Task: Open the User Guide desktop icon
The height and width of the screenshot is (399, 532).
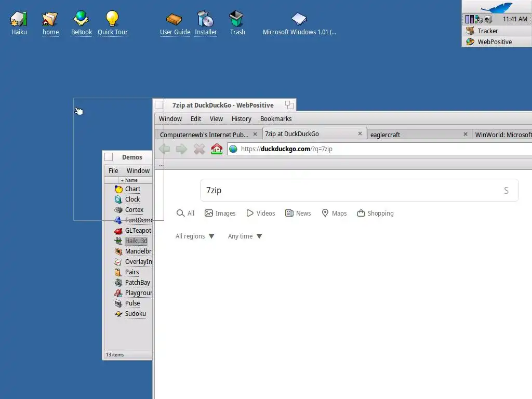Action: click(174, 19)
